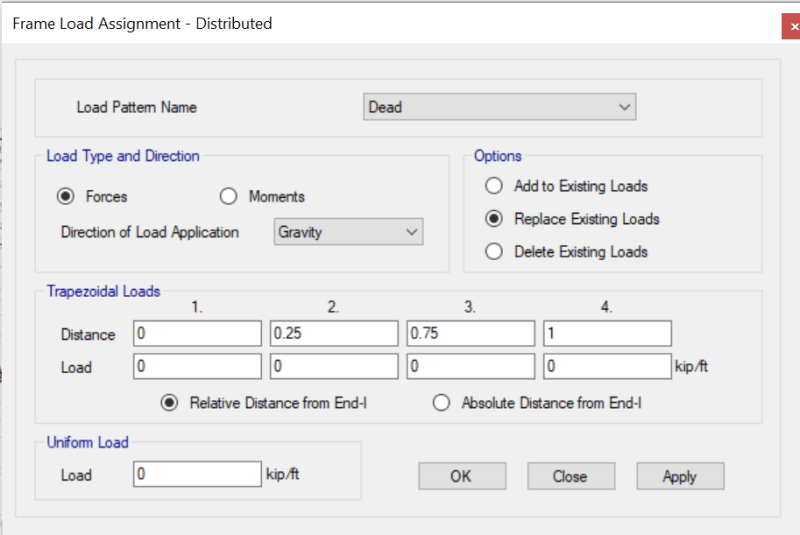Click the Close button

point(571,476)
